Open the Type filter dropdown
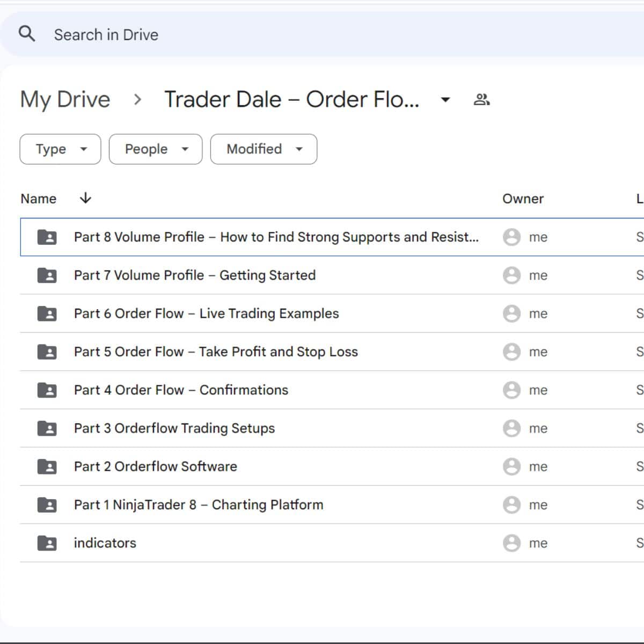644x644 pixels. (x=60, y=149)
